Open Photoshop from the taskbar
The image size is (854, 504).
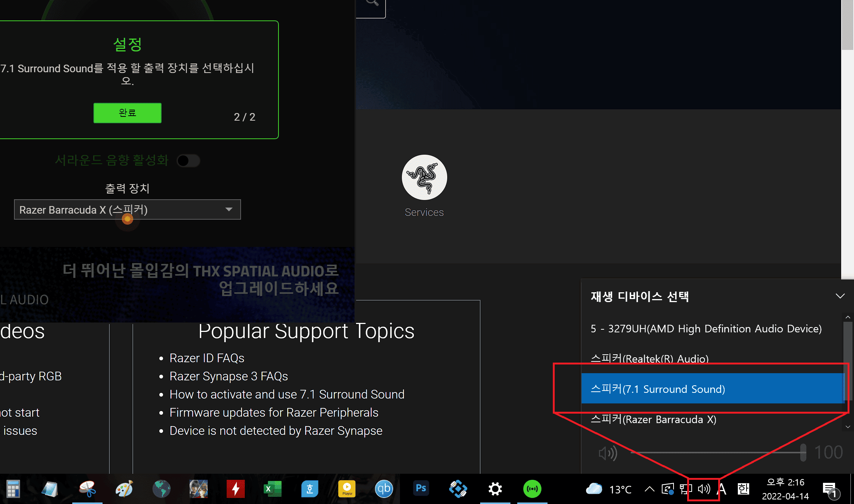coord(421,488)
